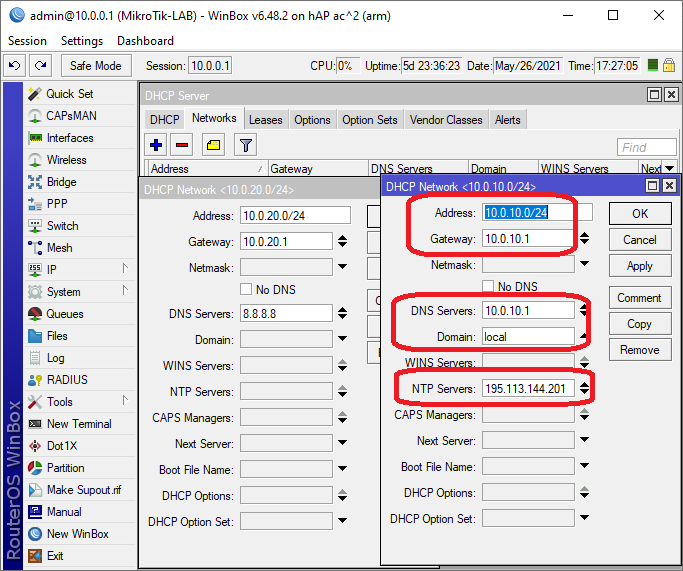Open Dashboard menu
The width and height of the screenshot is (683, 571).
pos(145,41)
